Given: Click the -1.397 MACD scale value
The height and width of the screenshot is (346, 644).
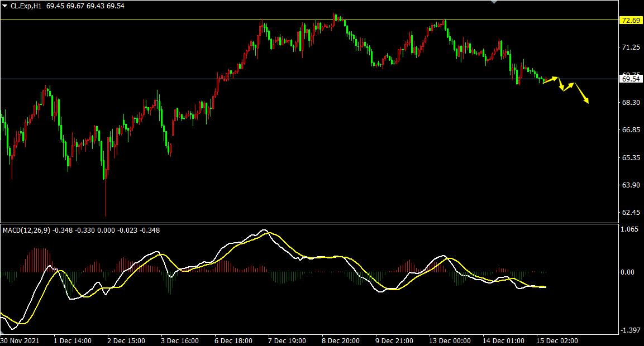Looking at the screenshot, I should coord(631,331).
